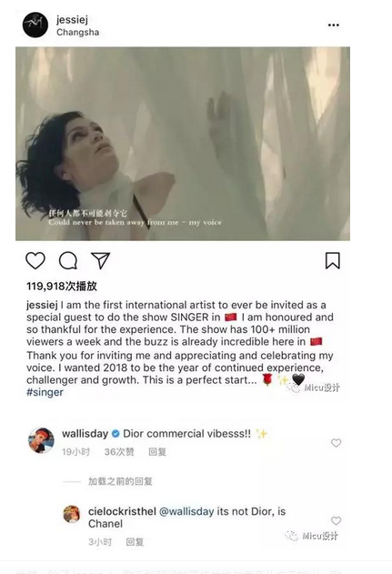Open jessiej profile avatar
The image size is (392, 574).
click(35, 25)
